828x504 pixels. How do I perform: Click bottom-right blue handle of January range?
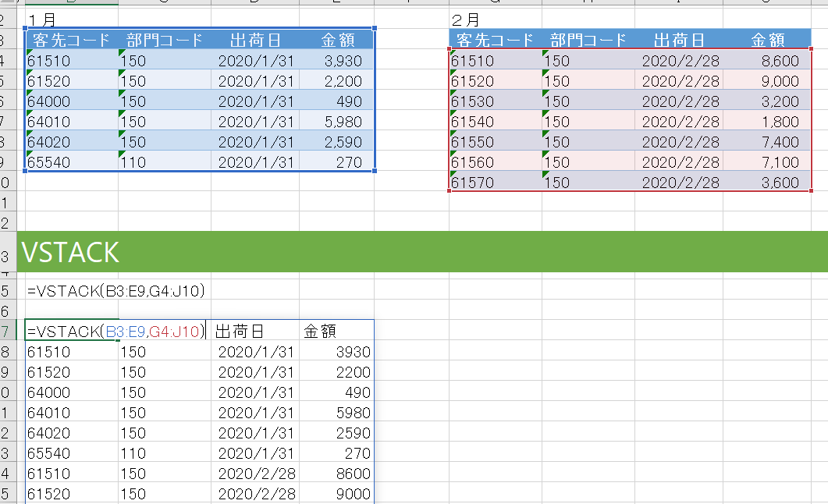pyautogui.click(x=375, y=170)
